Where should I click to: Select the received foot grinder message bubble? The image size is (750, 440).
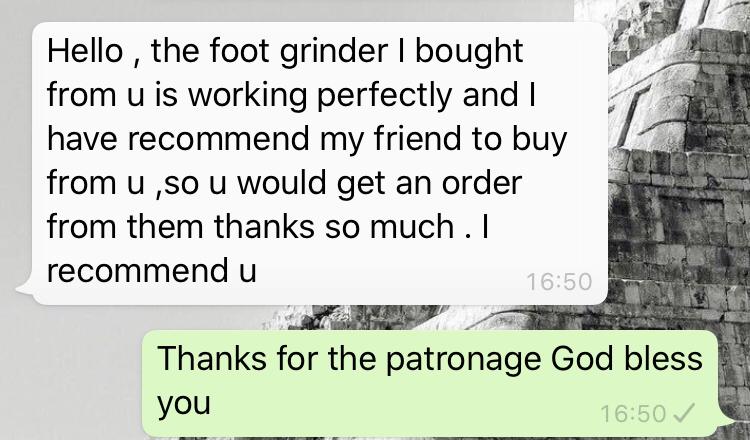(x=320, y=163)
